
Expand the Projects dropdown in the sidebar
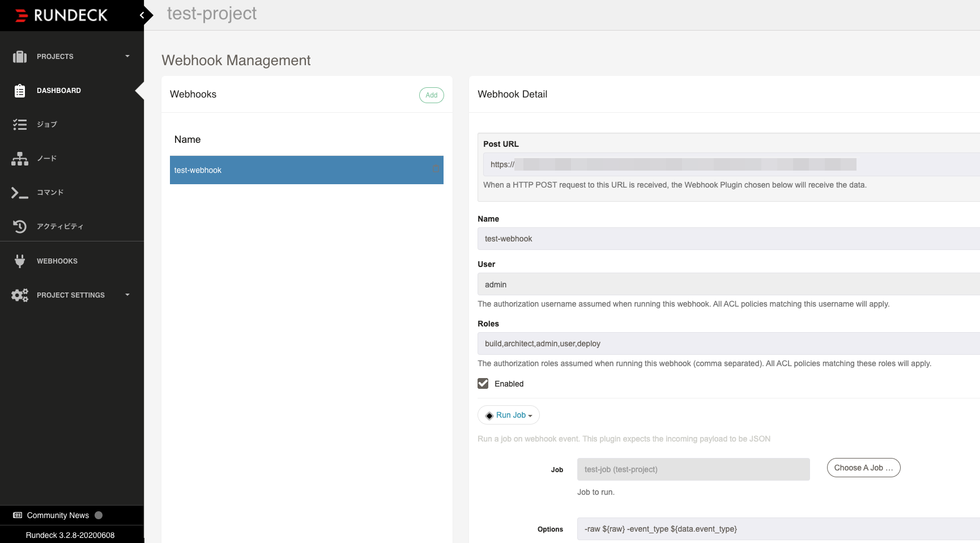[127, 56]
